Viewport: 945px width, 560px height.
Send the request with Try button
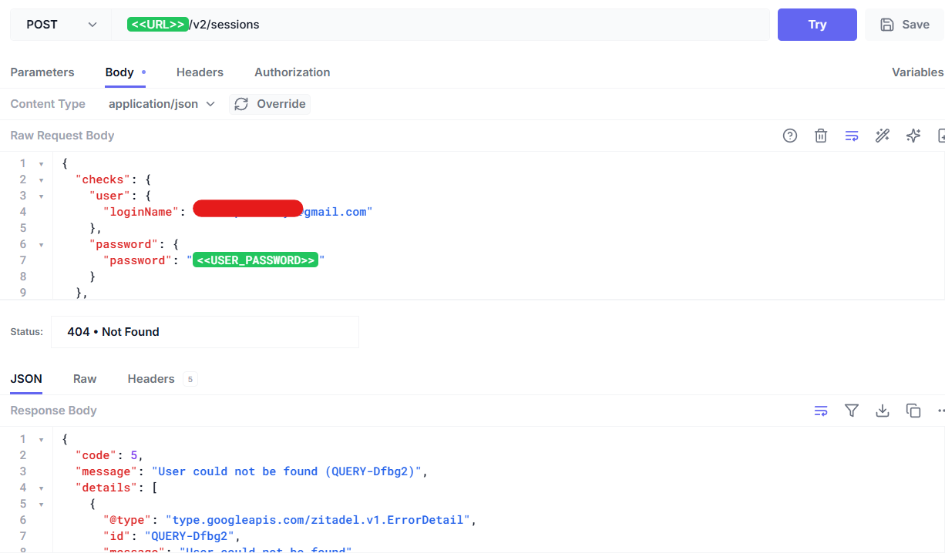pos(817,25)
